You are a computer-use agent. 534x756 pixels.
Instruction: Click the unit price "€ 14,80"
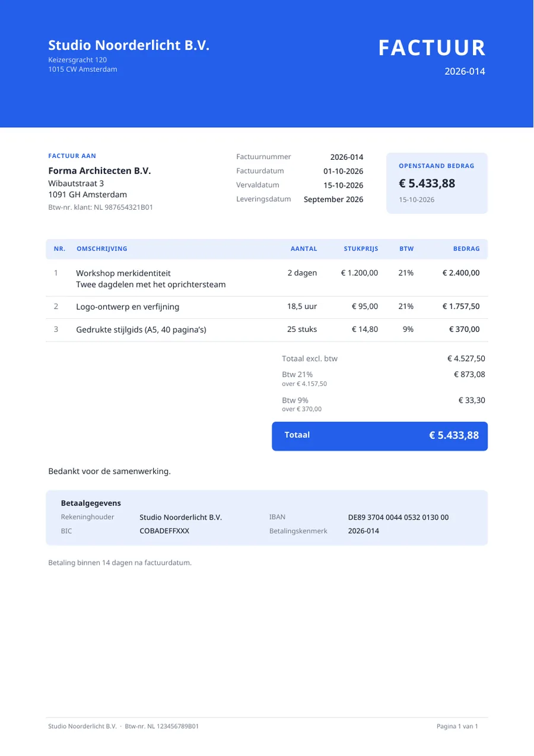(365, 330)
